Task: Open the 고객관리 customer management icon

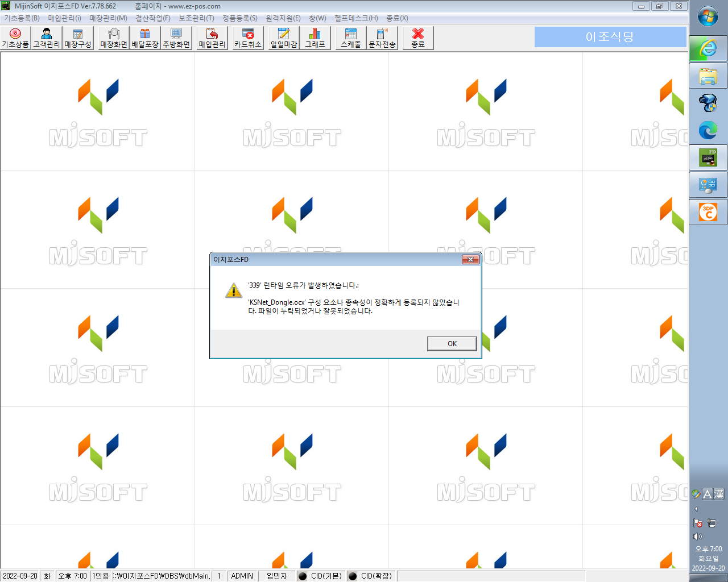Action: (x=47, y=38)
